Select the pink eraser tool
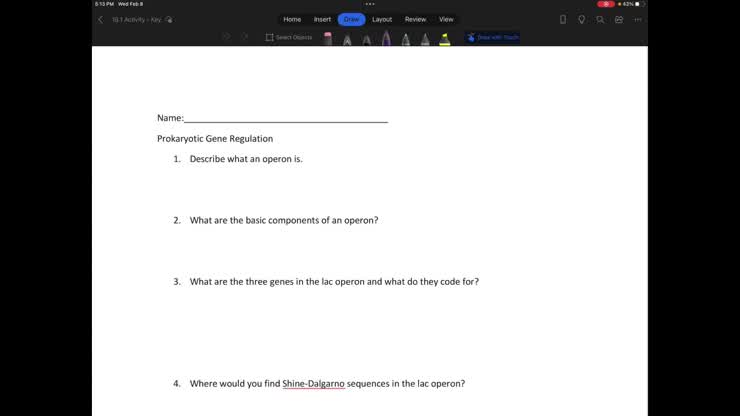 tap(328, 38)
